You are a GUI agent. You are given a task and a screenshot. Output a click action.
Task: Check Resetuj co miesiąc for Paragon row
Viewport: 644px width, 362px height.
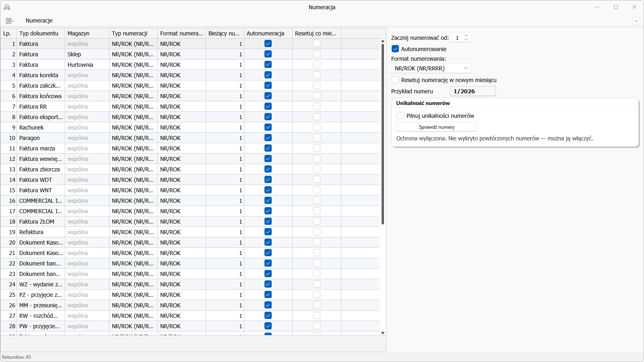coord(317,138)
